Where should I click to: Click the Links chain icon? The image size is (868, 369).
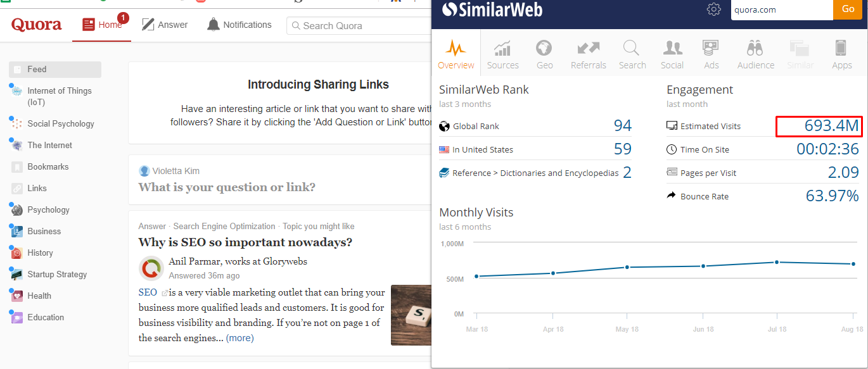coord(17,189)
